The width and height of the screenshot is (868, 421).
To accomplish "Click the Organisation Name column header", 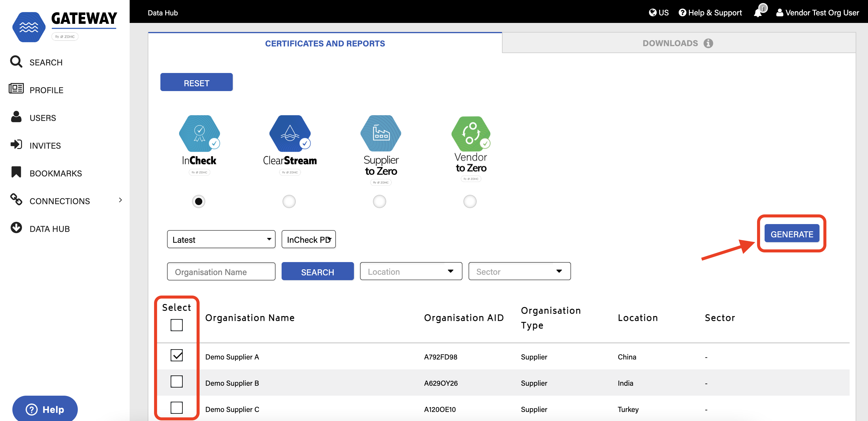I will pos(250,318).
